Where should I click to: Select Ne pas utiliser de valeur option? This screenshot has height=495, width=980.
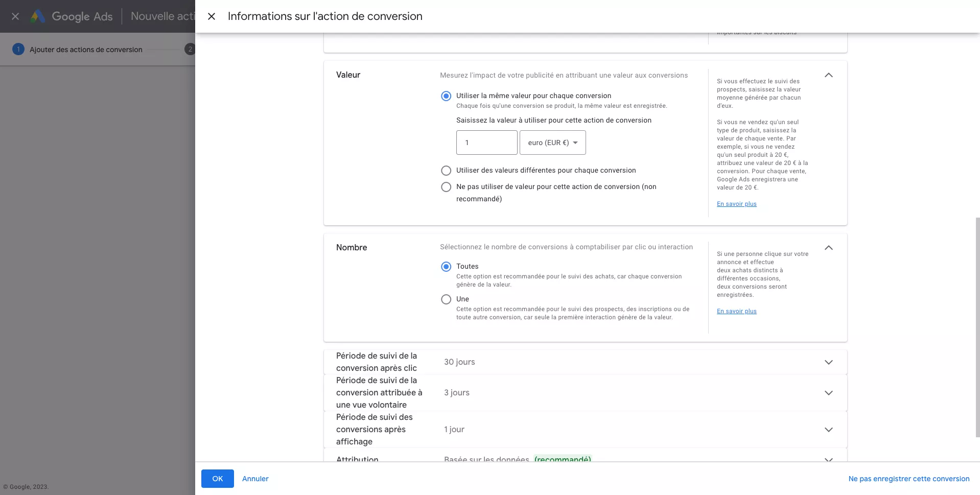446,186
